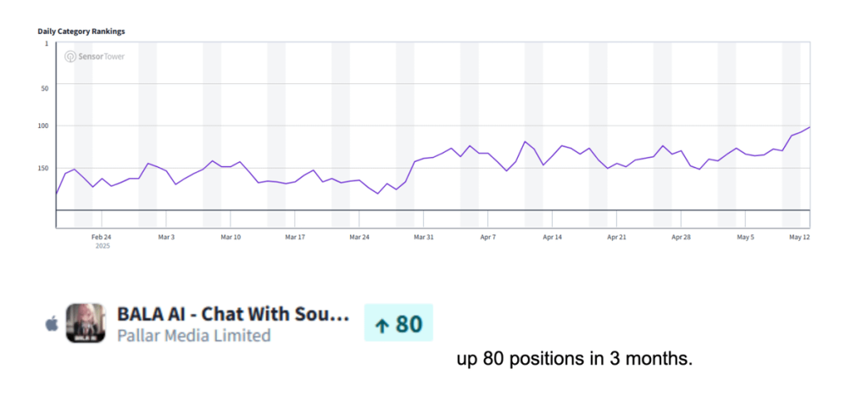Image resolution: width=868 pixels, height=403 pixels.
Task: Click the Apr 7 axis label
Action: (x=488, y=238)
